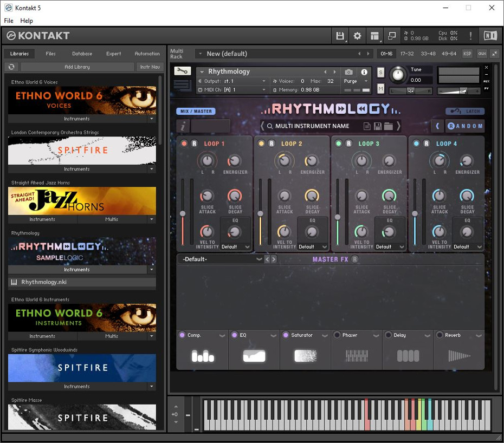Toggle Loop 1 red power button
This screenshot has width=504, height=443.
(184, 144)
